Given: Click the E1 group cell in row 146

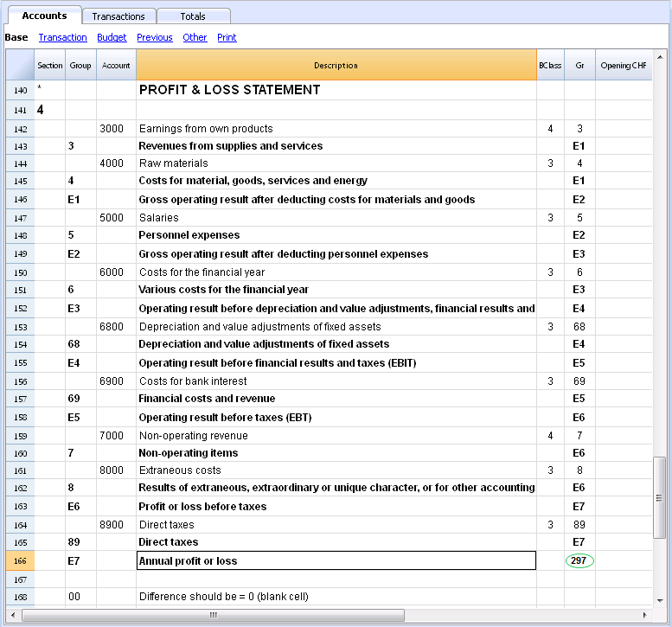Looking at the screenshot, I should (x=80, y=199).
